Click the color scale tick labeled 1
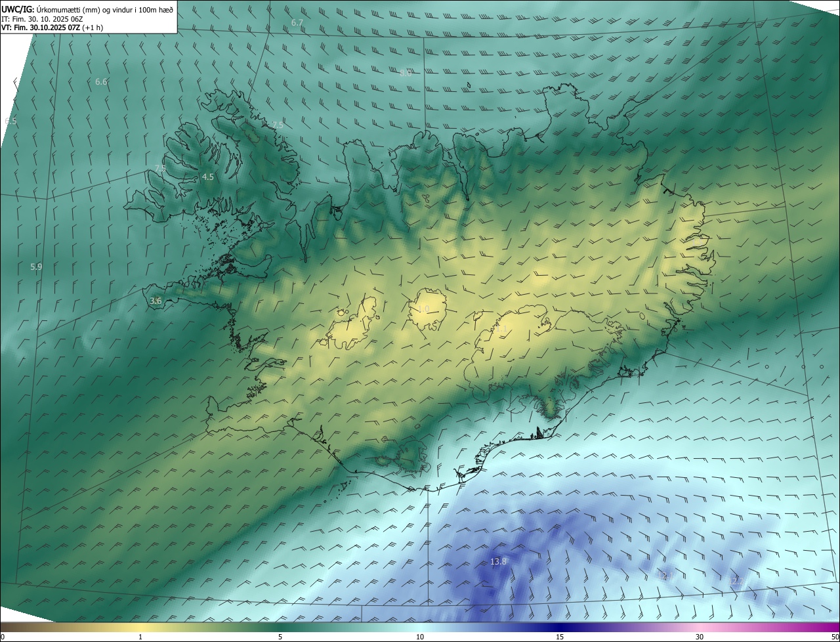This screenshot has height=642, width=840. 140,637
